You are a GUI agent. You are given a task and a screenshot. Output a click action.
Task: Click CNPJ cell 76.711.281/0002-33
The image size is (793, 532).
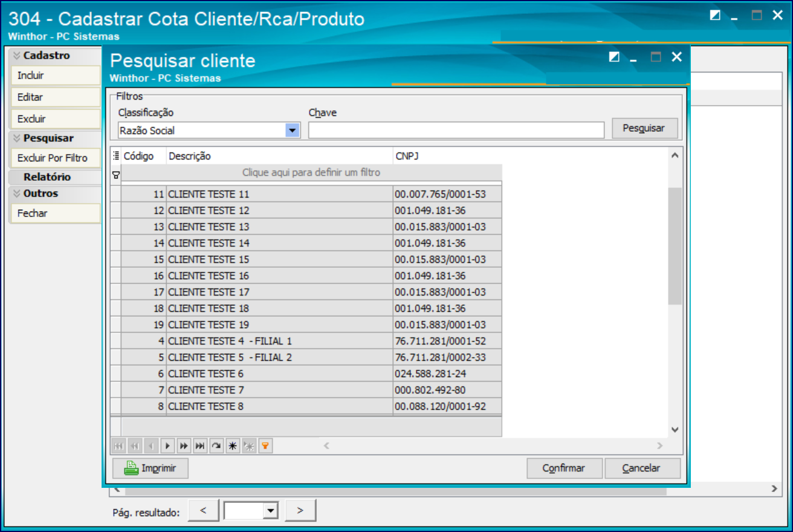click(x=447, y=357)
